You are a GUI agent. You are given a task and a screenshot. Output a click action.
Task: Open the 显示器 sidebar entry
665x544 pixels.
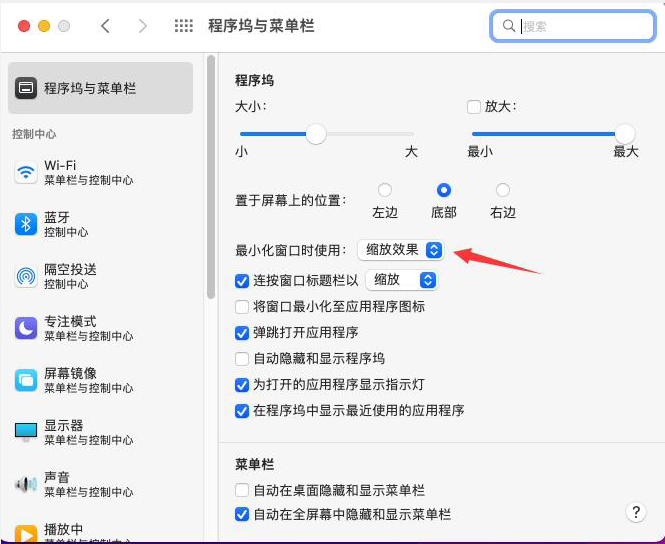coord(101,432)
